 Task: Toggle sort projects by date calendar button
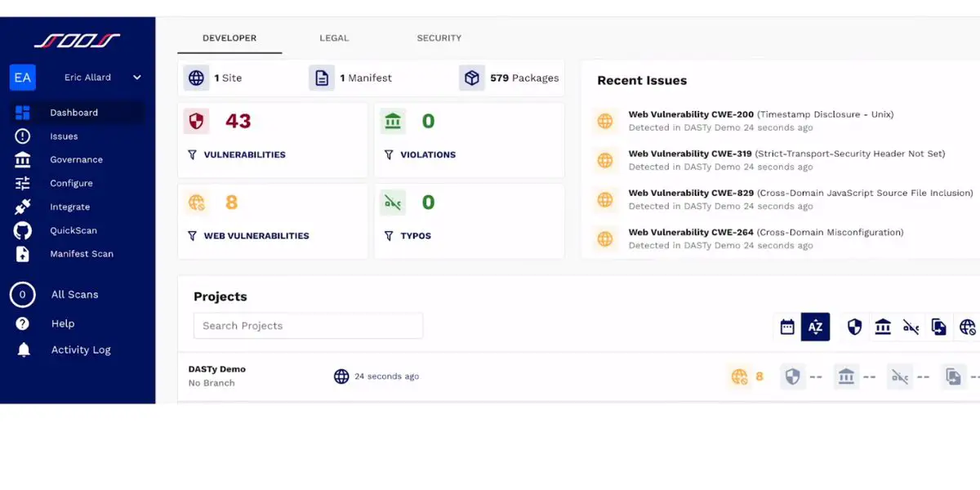tap(787, 327)
